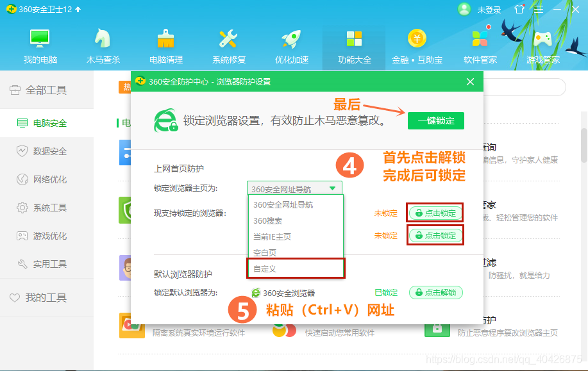
Task: Click the second 未锁定 status text
Action: tap(385, 236)
